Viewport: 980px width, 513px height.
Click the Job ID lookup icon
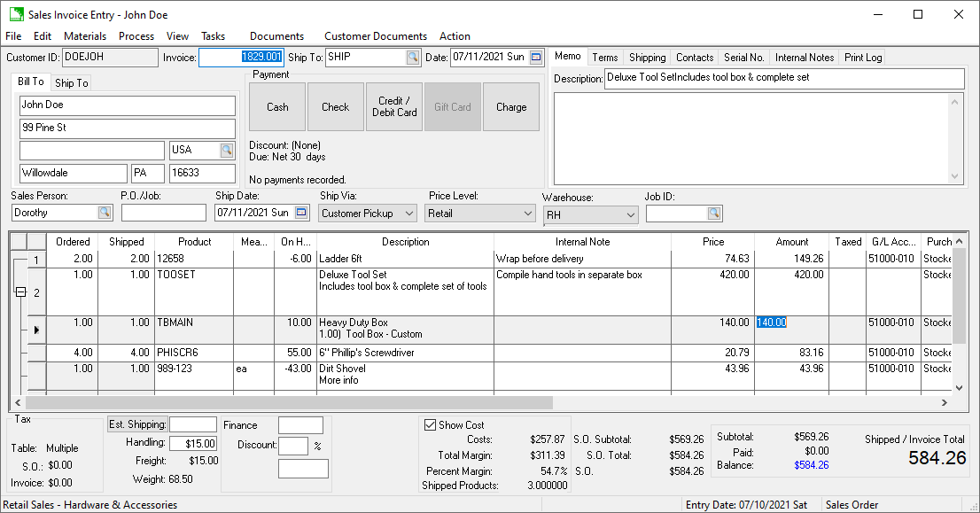pyautogui.click(x=714, y=214)
